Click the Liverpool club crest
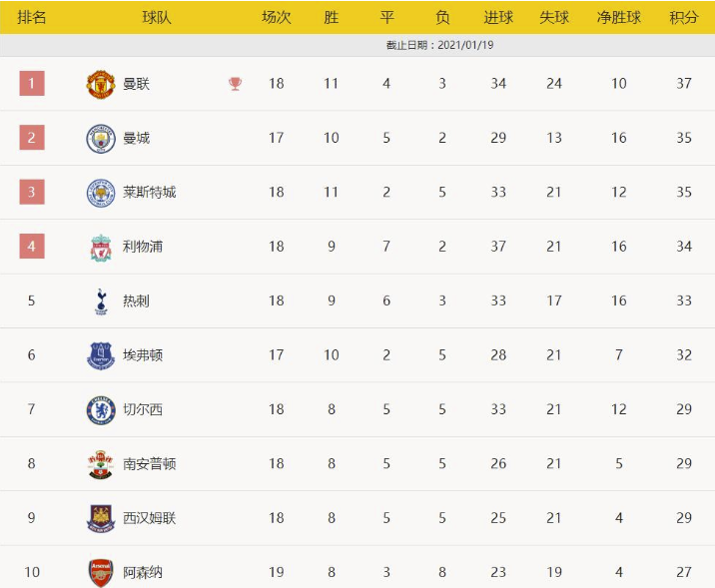The height and width of the screenshot is (588, 715). [101, 247]
